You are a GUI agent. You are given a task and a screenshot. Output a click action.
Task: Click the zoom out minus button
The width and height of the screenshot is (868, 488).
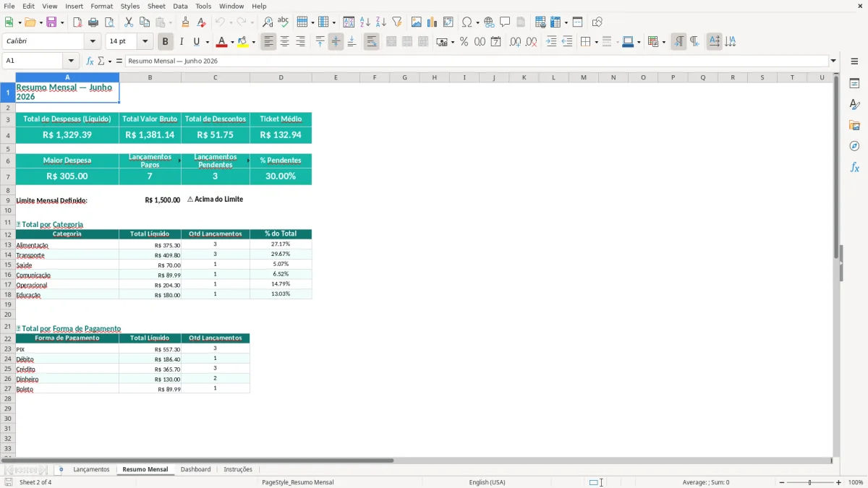(782, 482)
